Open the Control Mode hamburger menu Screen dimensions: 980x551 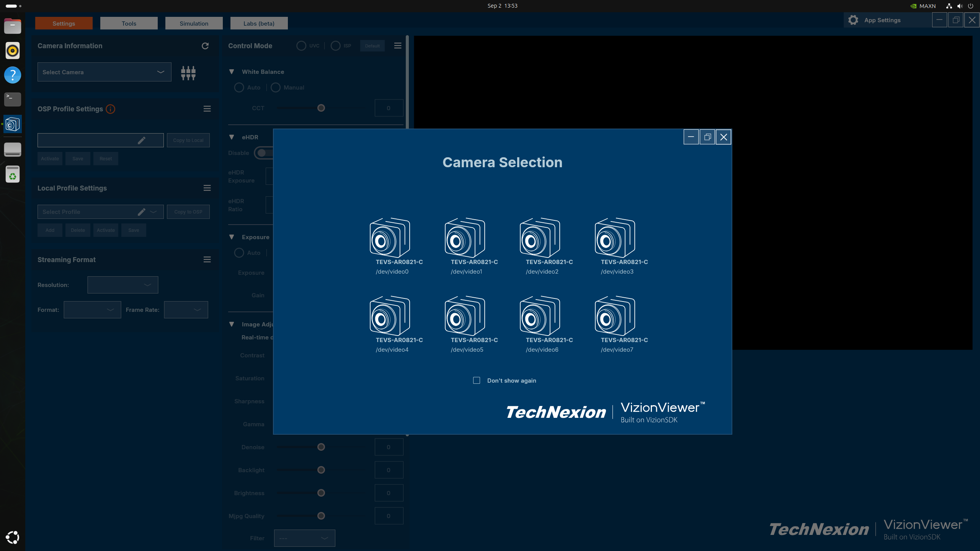[398, 46]
